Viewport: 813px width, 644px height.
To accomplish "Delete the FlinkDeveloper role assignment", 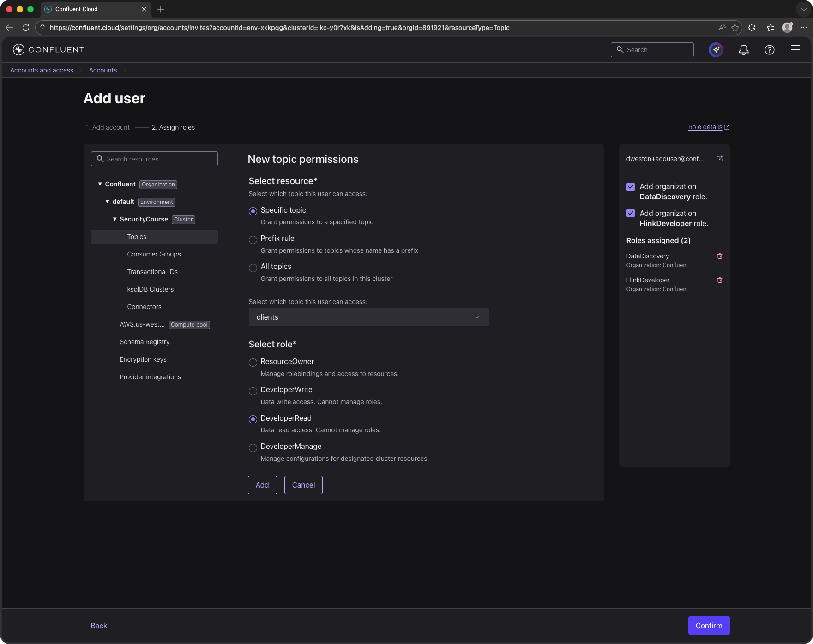I will (720, 280).
